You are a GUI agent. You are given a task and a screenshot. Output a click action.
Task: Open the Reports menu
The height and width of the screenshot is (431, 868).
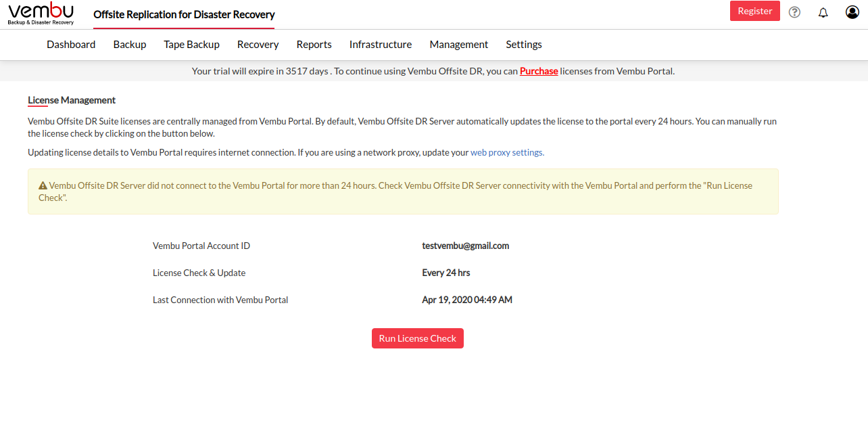[x=314, y=45]
